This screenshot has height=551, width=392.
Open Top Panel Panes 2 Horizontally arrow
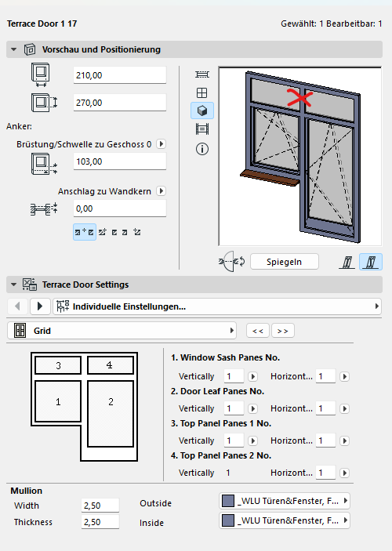click(x=344, y=473)
